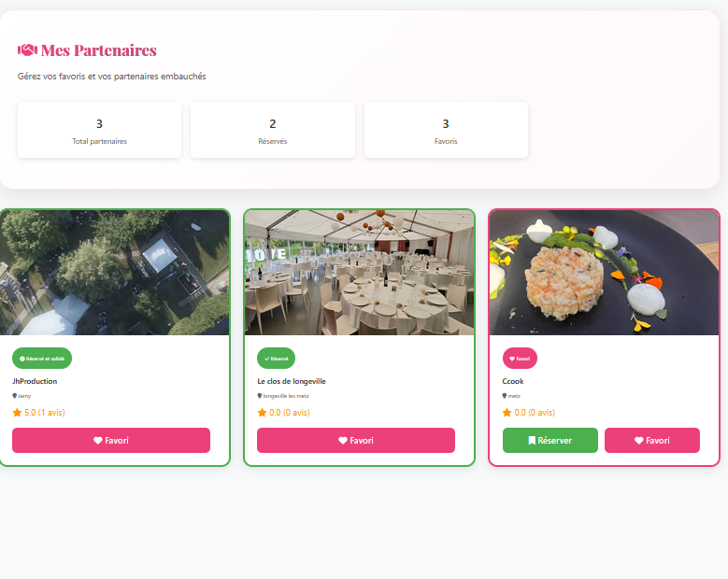The width and height of the screenshot is (728, 579).
Task: Click the location pin next to Jarny
Action: point(14,396)
